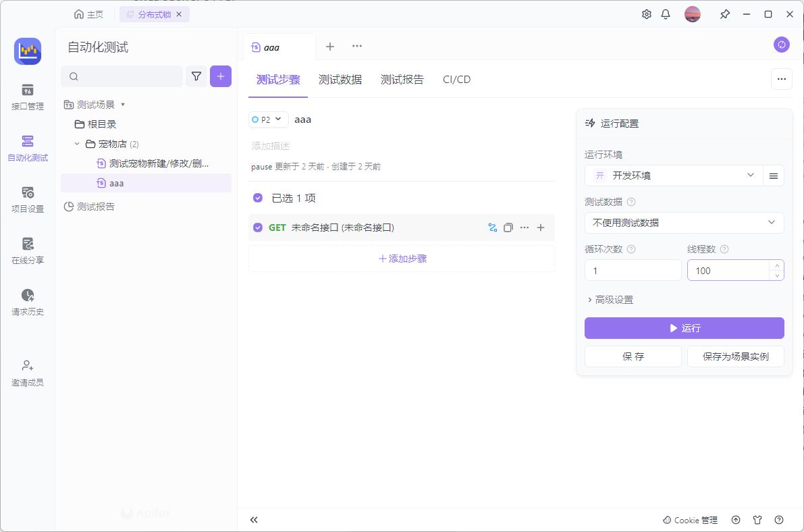Click the 保存为场景实例 button
This screenshot has width=804, height=532.
click(x=735, y=356)
